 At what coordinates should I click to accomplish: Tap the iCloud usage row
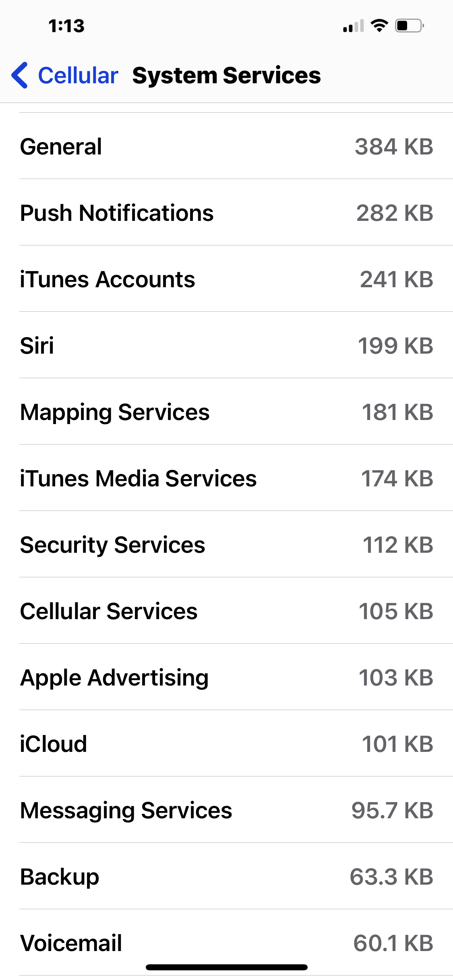(x=226, y=744)
